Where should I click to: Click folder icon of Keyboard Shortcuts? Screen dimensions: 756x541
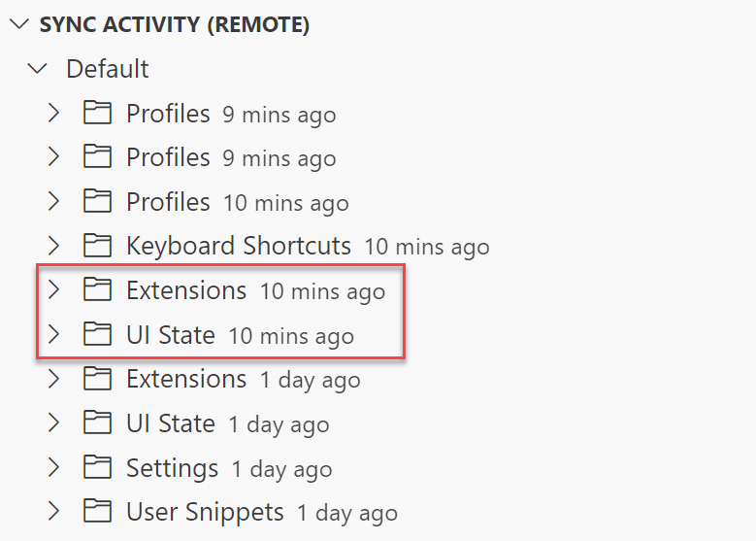pyautogui.click(x=97, y=245)
